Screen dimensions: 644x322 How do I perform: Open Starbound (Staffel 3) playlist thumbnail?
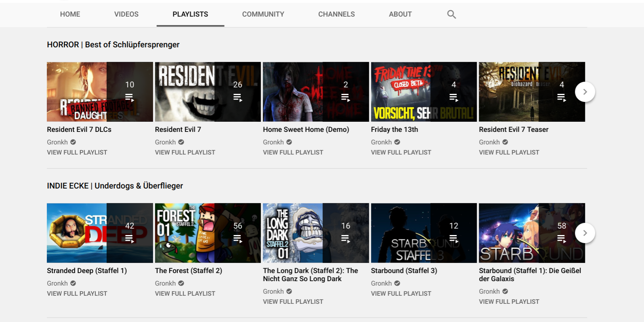[424, 233]
